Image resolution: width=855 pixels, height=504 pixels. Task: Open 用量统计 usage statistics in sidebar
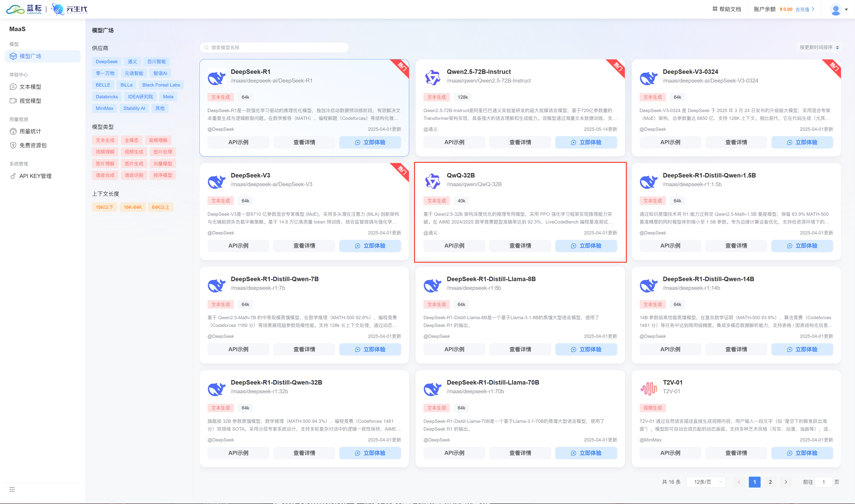(x=30, y=131)
